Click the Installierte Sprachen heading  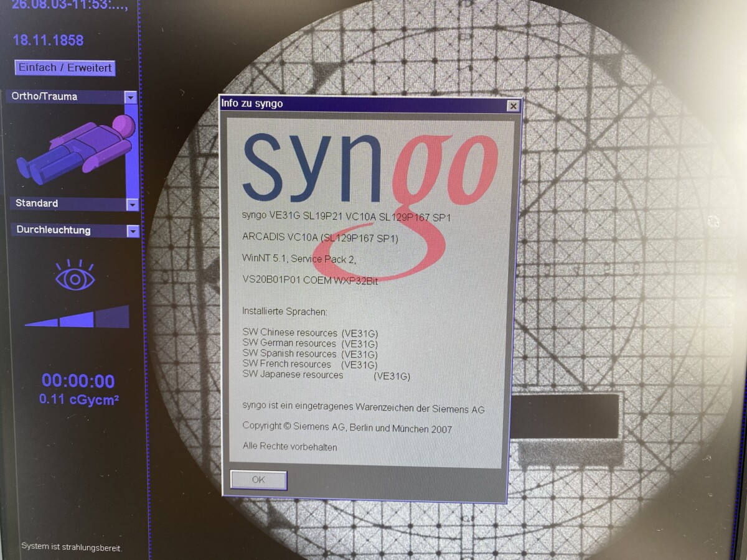pos(284,311)
